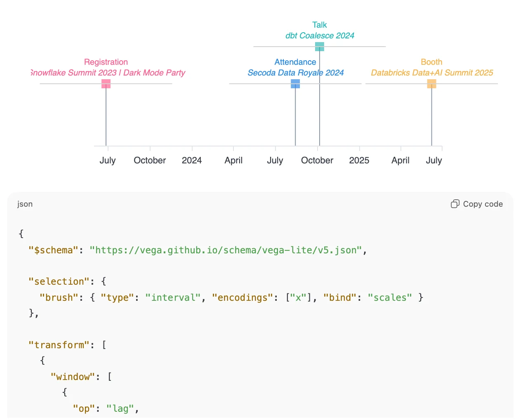The image size is (518, 420).
Task: Click the Registration heading text
Action: click(106, 62)
